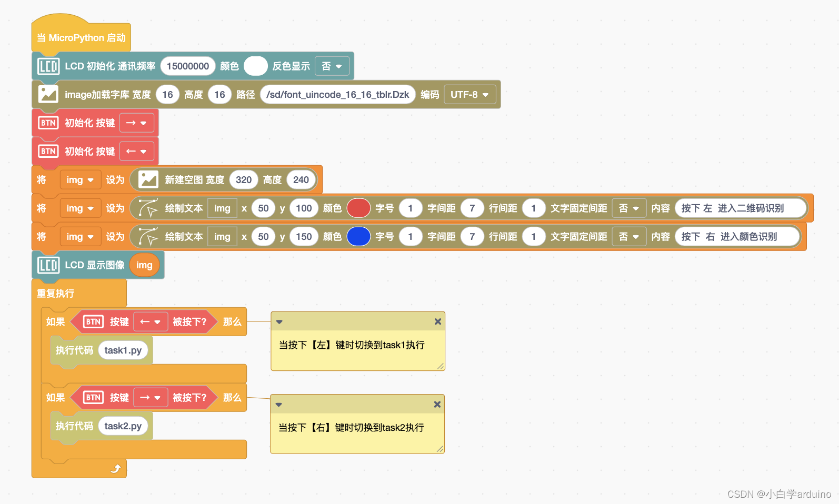Click the 当 MicroPython 启动 hat block
The height and width of the screenshot is (504, 839).
(81, 38)
